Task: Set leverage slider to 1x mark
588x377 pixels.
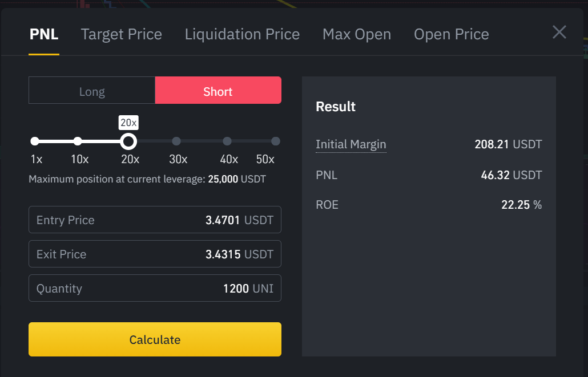Action: [x=35, y=141]
